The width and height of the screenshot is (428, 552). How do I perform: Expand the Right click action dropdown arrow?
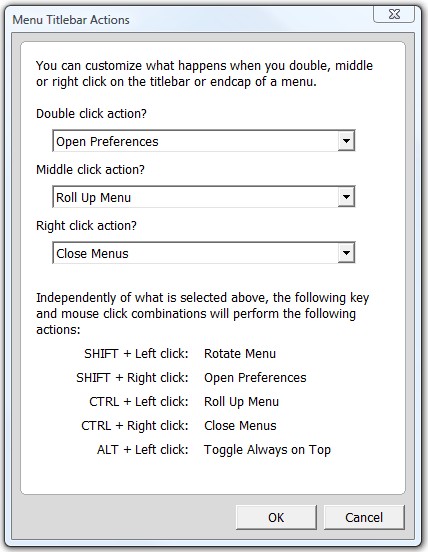[346, 253]
